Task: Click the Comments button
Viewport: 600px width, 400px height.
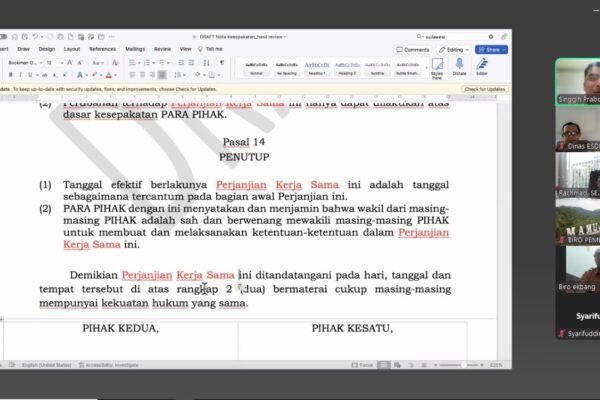Action: coord(413,50)
